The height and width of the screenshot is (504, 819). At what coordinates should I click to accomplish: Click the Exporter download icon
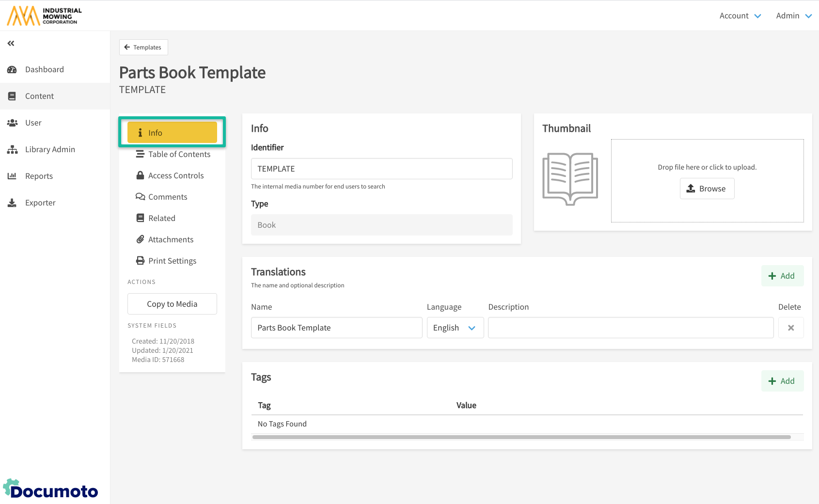pyautogui.click(x=12, y=203)
